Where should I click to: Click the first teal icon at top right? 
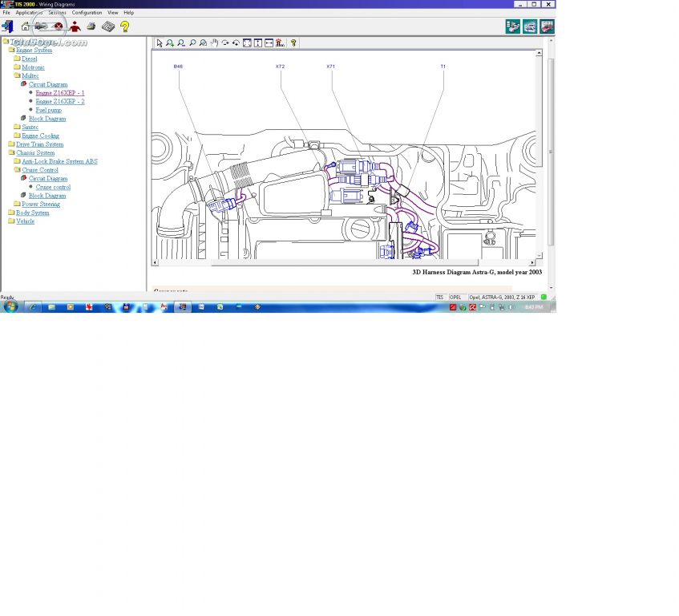pos(513,26)
